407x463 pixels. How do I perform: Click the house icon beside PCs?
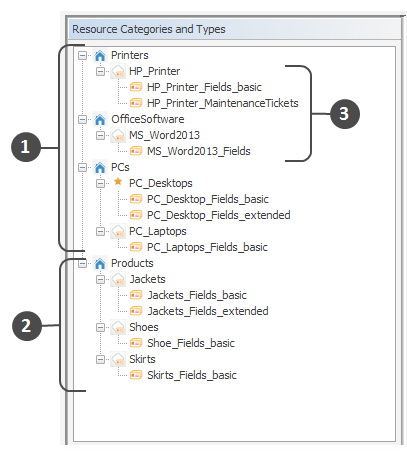[100, 167]
